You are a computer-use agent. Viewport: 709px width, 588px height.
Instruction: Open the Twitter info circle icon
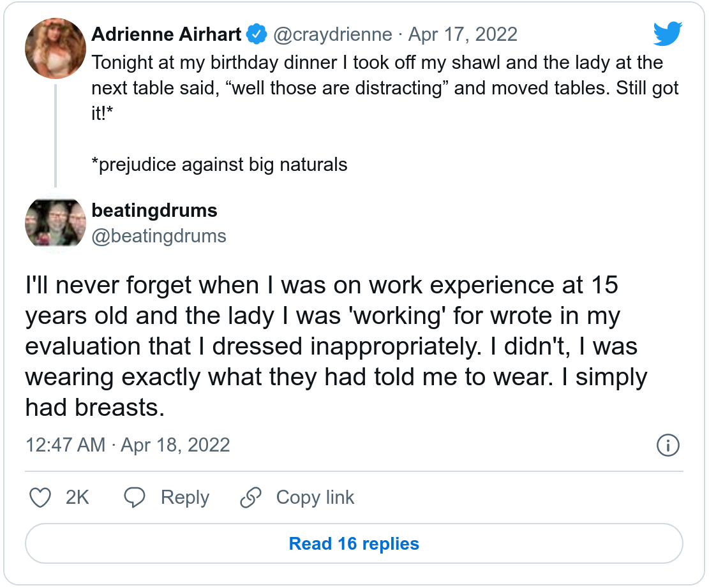click(668, 445)
